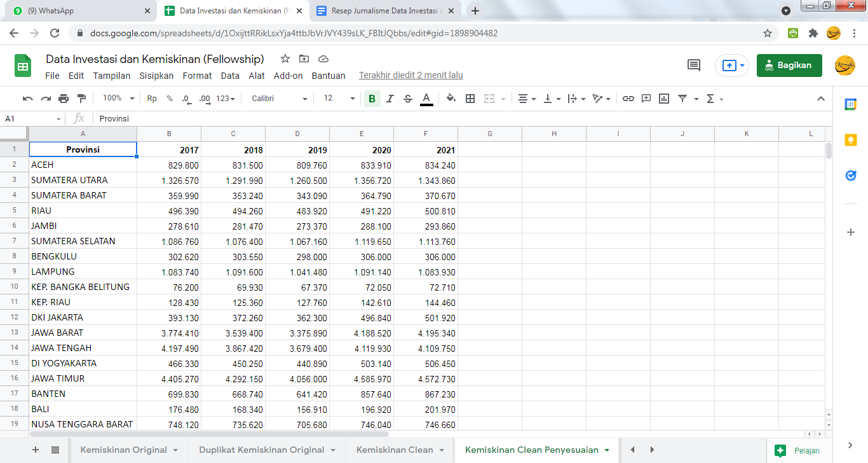This screenshot has width=868, height=463.
Task: Open the borders tool
Action: click(x=470, y=99)
